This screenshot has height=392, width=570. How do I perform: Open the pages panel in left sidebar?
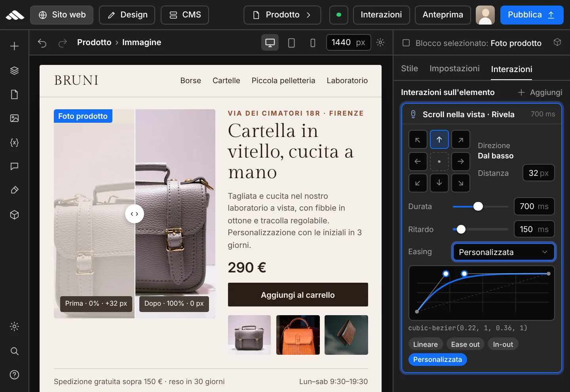click(14, 94)
